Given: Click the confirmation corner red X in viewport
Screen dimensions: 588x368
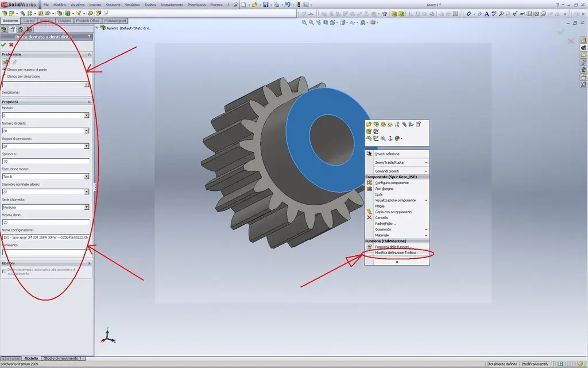Looking at the screenshot, I should click(x=571, y=41).
